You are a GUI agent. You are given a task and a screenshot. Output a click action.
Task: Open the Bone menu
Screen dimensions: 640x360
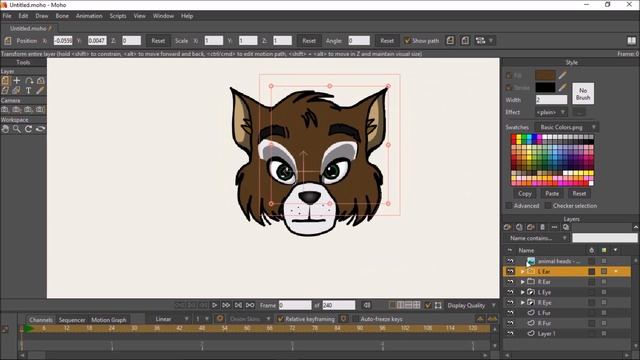[x=62, y=16]
